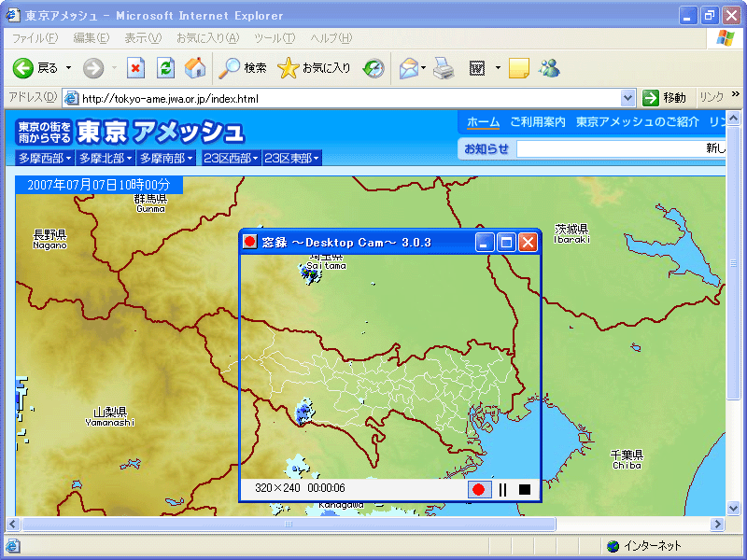Refresh the page with the green arrows icon
747x560 pixels.
166,68
